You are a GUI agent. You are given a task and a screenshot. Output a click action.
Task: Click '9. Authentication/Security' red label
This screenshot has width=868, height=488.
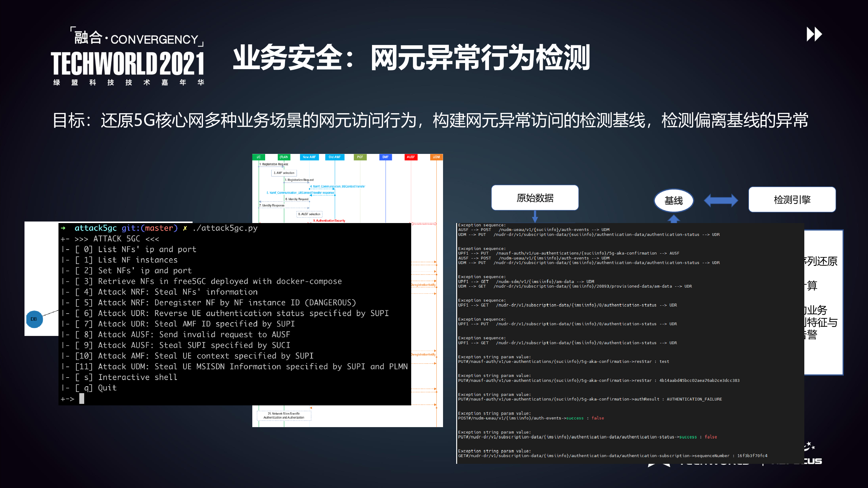tap(329, 221)
